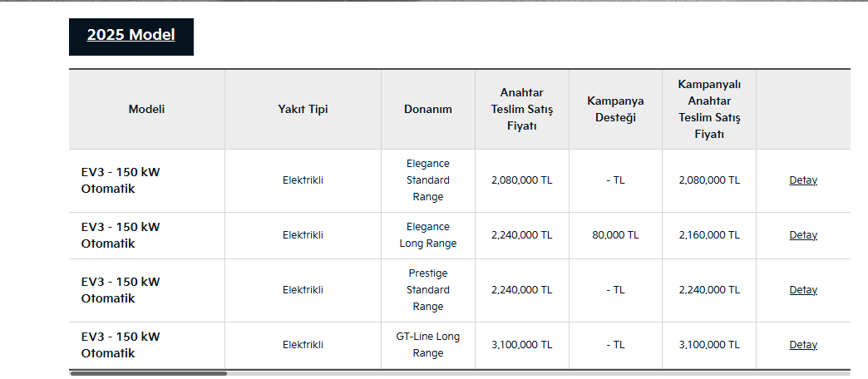Open Detay link for GT-Line Long Range
The image size is (868, 379).
pyautogui.click(x=803, y=345)
